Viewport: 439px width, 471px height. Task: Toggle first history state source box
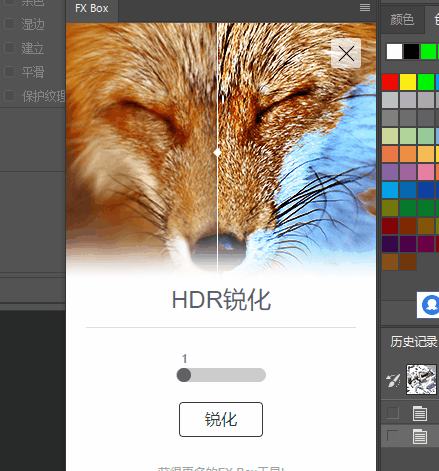click(393, 413)
